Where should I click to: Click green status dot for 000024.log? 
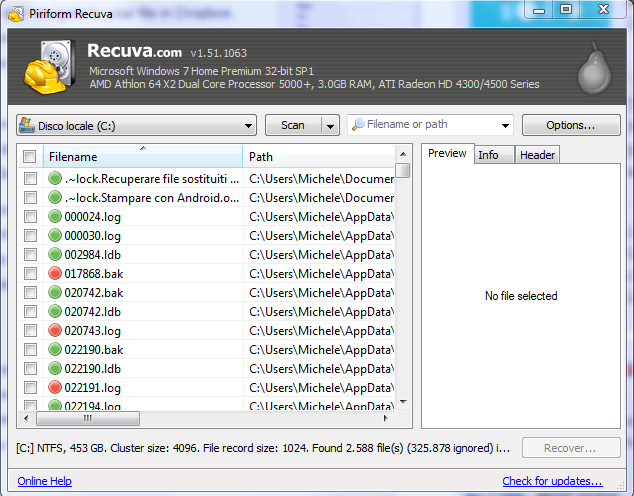[x=55, y=216]
